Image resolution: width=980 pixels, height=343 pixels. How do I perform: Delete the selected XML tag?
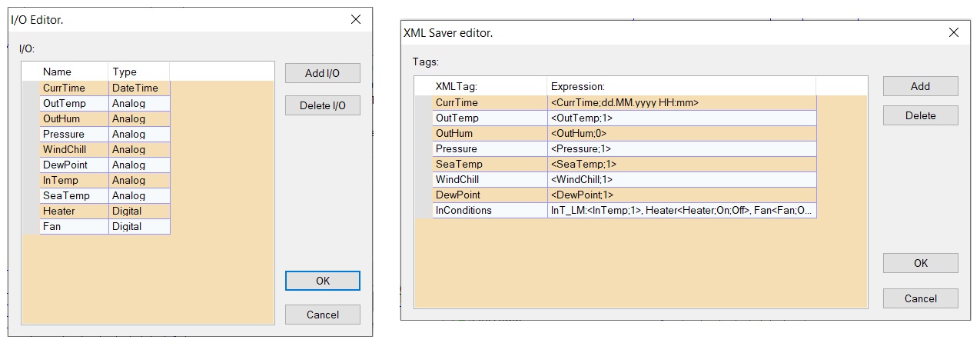[x=920, y=115]
